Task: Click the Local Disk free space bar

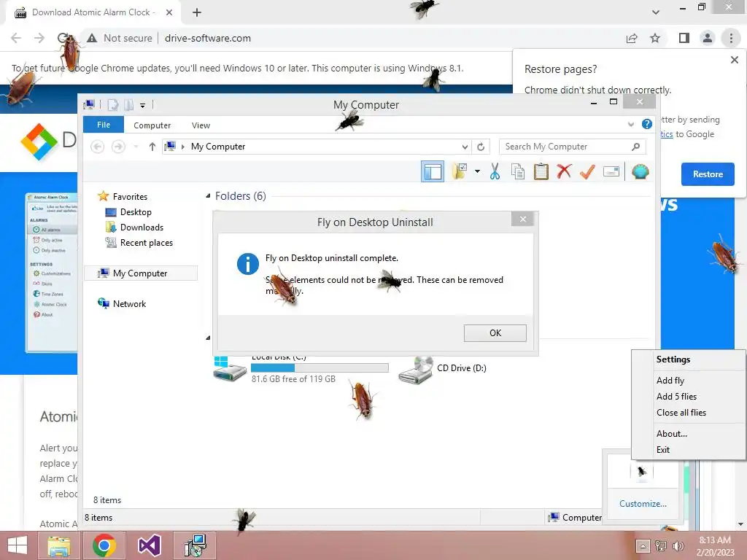Action: [320, 367]
